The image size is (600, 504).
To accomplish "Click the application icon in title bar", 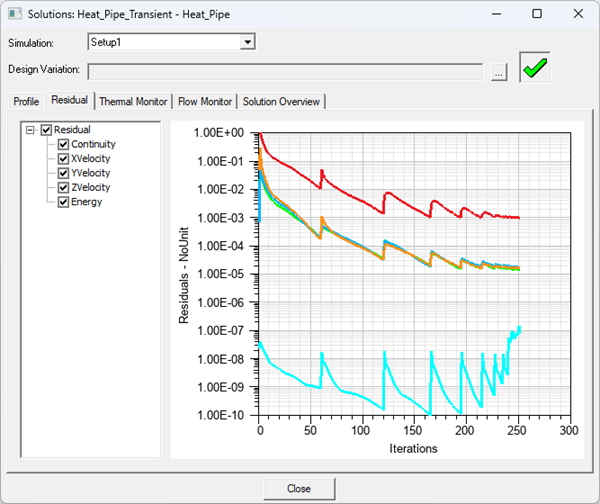I will click(15, 14).
